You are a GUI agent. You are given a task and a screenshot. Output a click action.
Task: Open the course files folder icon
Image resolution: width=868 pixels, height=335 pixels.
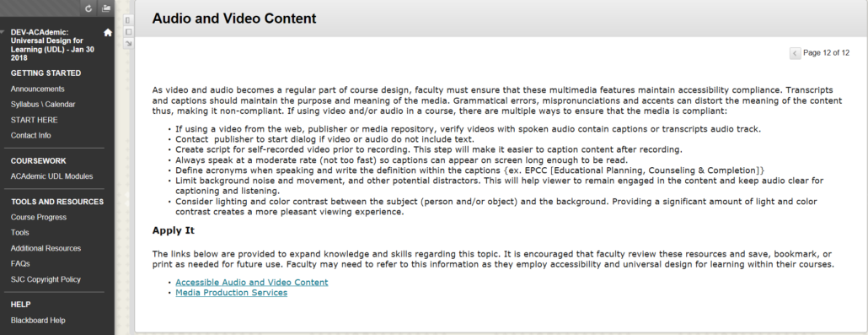click(106, 8)
